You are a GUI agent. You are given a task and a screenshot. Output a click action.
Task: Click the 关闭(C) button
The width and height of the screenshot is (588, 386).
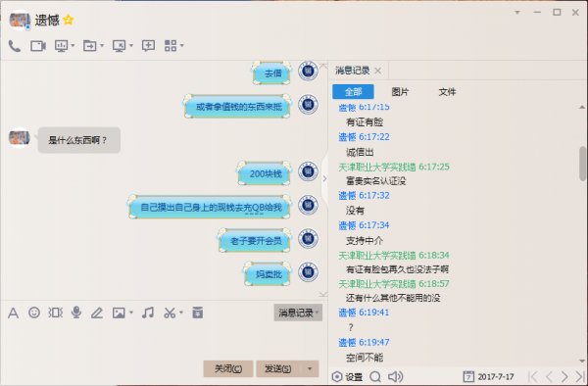[228, 368]
